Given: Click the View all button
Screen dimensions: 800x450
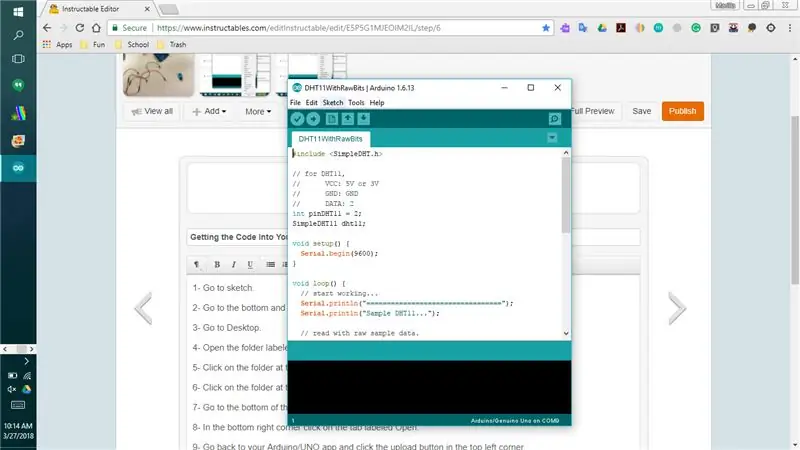Looking at the screenshot, I should [152, 111].
